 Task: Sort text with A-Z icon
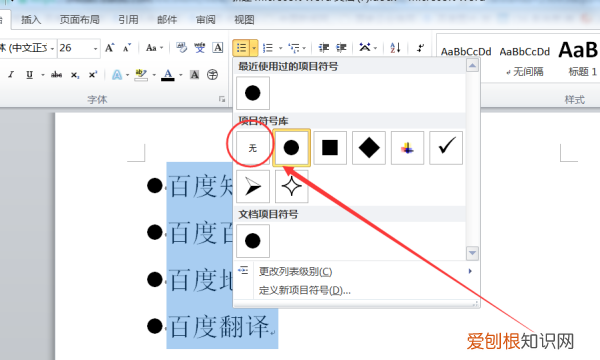[x=395, y=48]
